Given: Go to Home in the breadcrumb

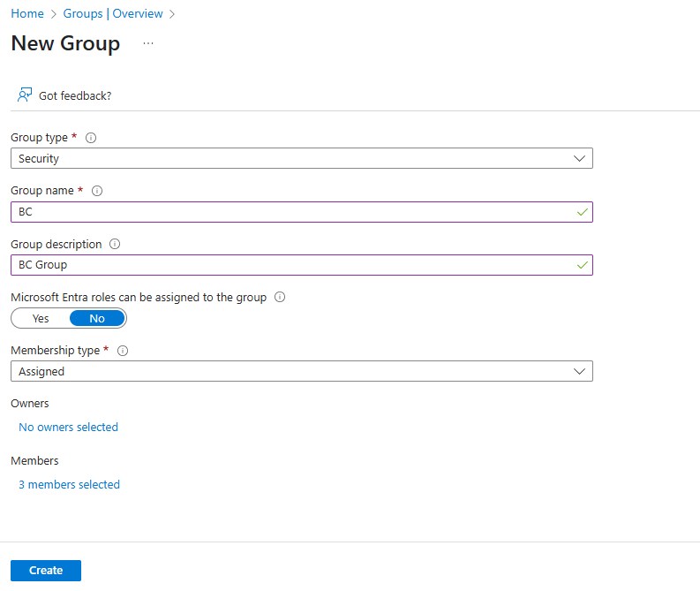Looking at the screenshot, I should tap(27, 13).
